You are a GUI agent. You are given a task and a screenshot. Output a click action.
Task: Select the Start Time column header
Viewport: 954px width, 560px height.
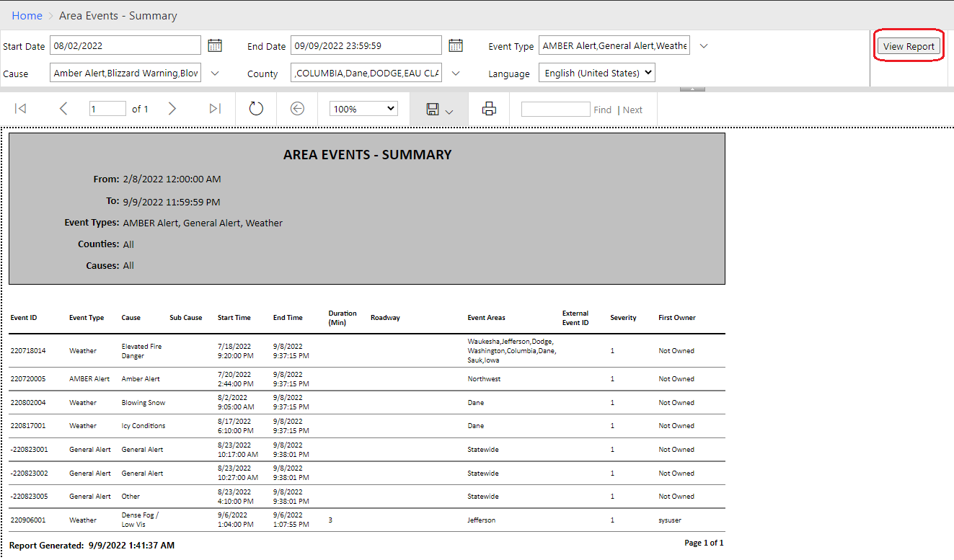pyautogui.click(x=234, y=318)
